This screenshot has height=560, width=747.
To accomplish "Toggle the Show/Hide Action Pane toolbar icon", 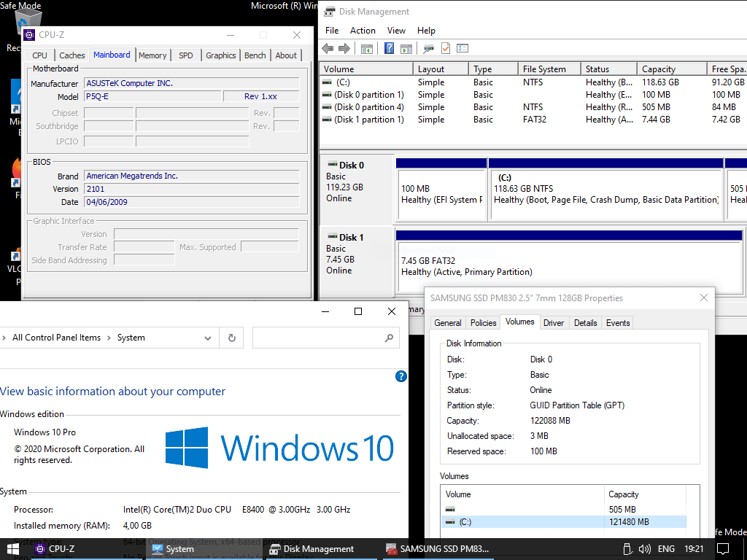I will pos(406,48).
